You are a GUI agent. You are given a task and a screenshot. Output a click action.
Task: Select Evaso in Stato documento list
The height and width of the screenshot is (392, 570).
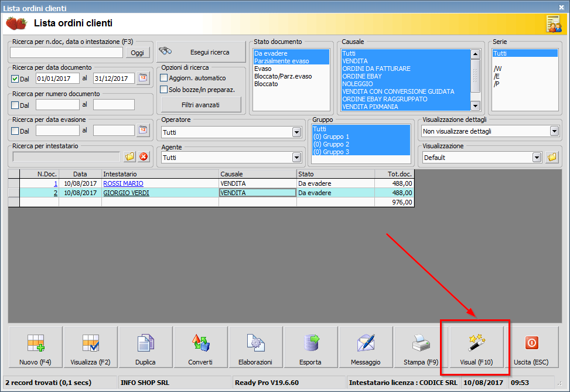[x=292, y=69]
